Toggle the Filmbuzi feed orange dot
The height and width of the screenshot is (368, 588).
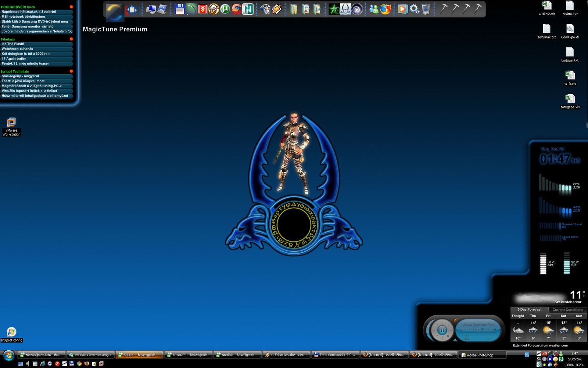pyautogui.click(x=71, y=39)
